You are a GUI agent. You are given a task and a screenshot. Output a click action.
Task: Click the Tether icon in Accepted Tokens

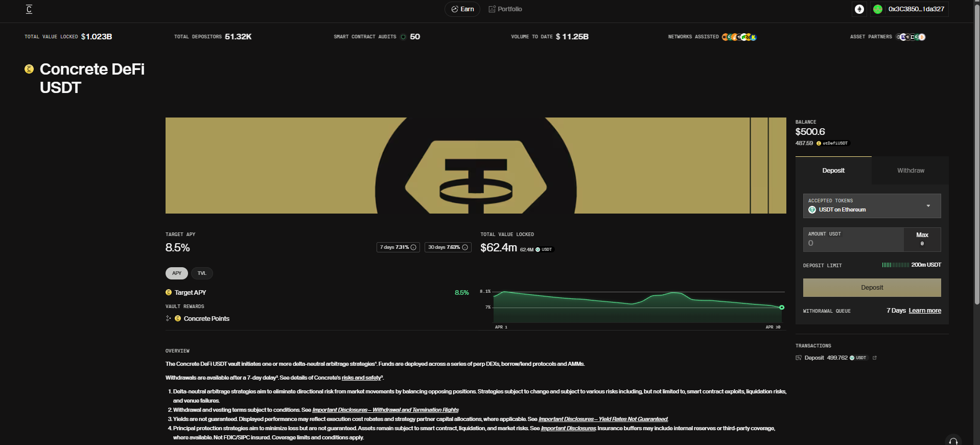812,210
